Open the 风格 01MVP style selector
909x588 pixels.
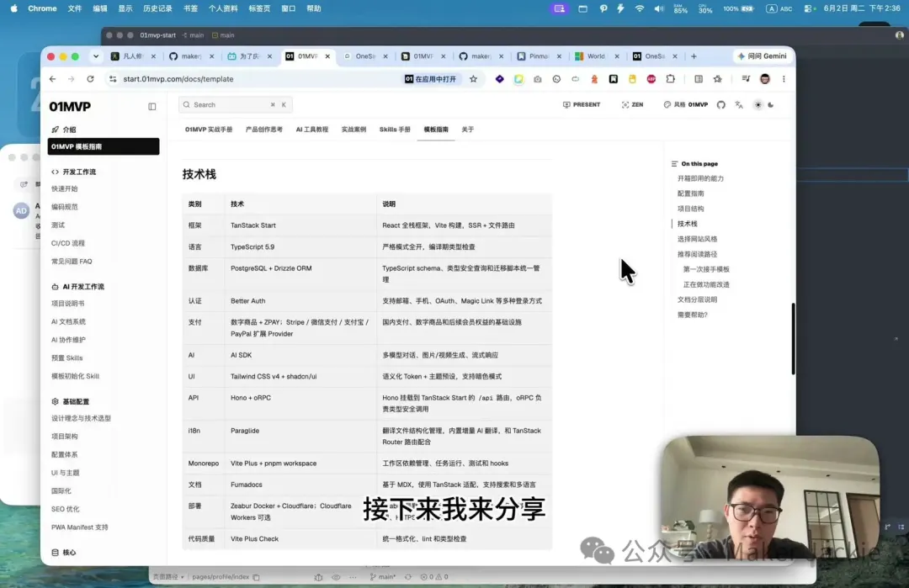point(686,105)
